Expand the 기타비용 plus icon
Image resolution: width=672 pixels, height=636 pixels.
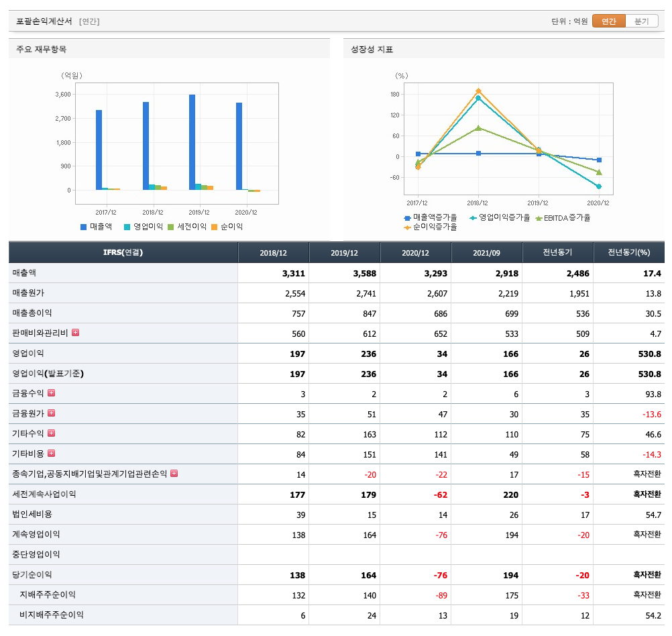[52, 454]
